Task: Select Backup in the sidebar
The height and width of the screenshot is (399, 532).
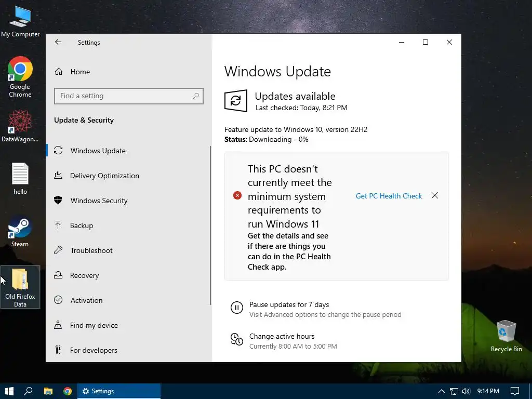Action: (82, 225)
